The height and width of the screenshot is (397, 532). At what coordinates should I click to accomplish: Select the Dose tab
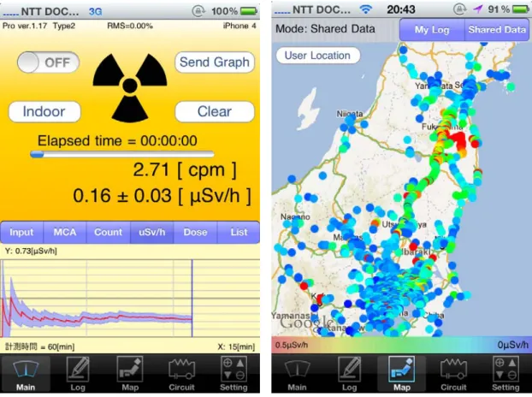click(x=195, y=233)
